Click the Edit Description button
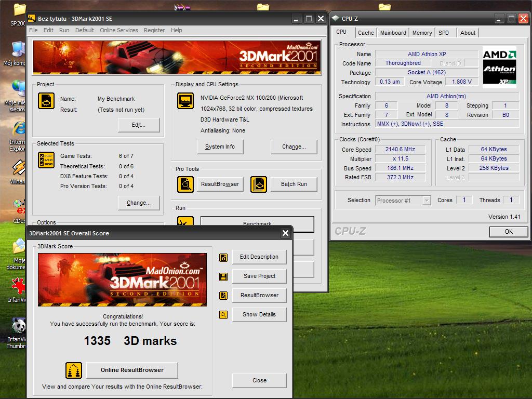The width and height of the screenshot is (532, 399). 259,257
